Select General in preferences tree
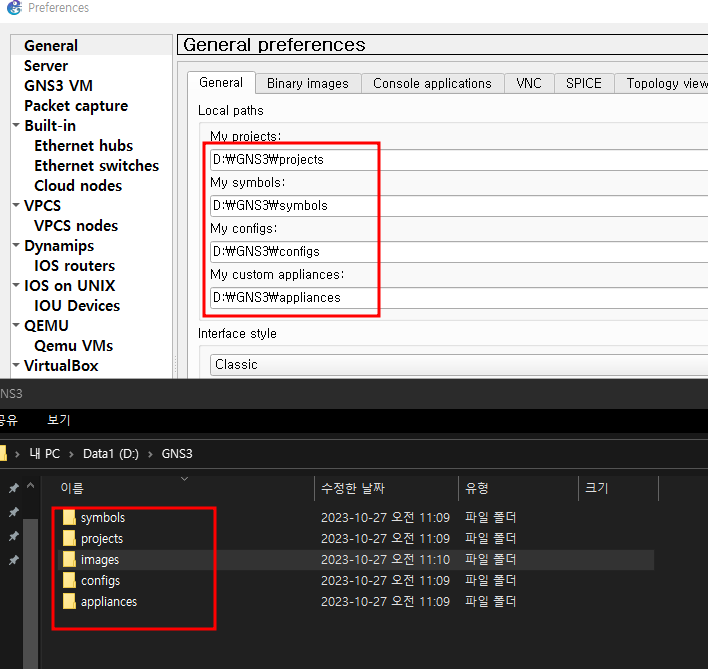Screen dimensions: 708x669 pyautogui.click(x=51, y=46)
